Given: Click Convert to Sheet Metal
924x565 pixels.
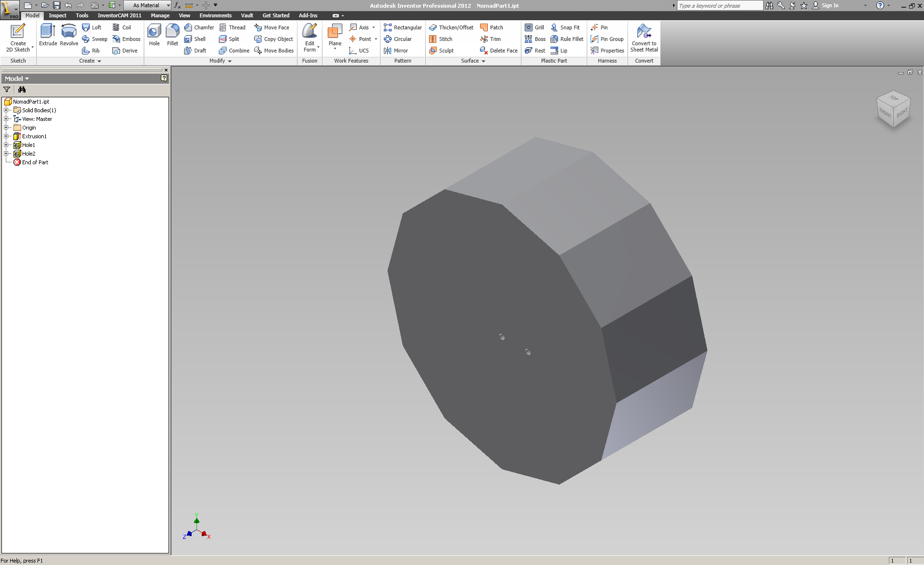Looking at the screenshot, I should click(x=644, y=38).
